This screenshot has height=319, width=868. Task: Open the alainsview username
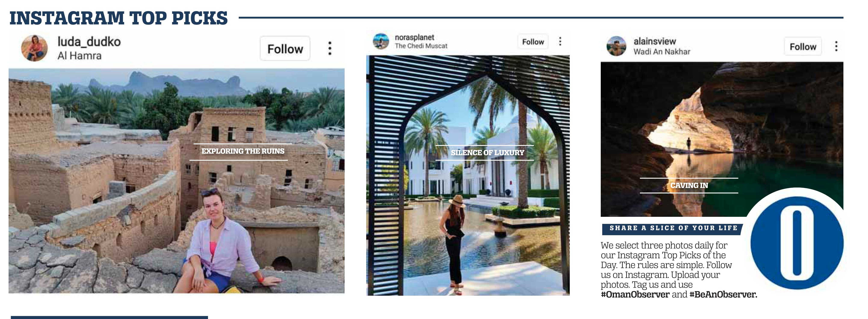tap(655, 41)
